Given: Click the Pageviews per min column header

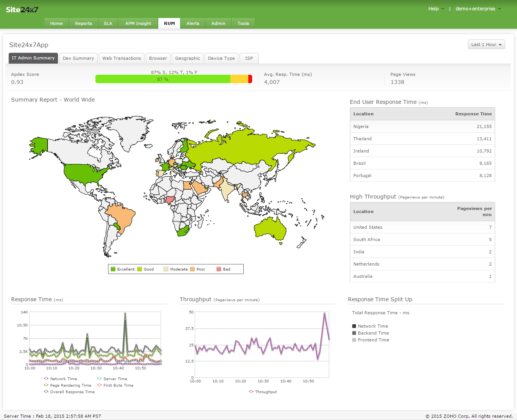Looking at the screenshot, I should point(474,212).
